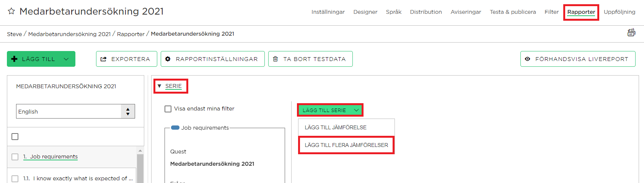Image resolution: width=644 pixels, height=183 pixels.
Task: Switch to the Uppföljning tab
Action: [x=620, y=12]
